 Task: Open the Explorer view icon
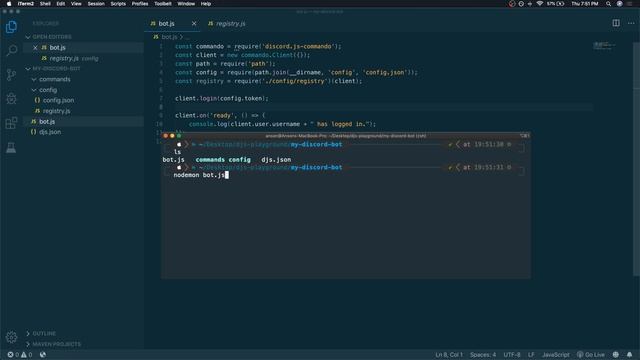11,27
